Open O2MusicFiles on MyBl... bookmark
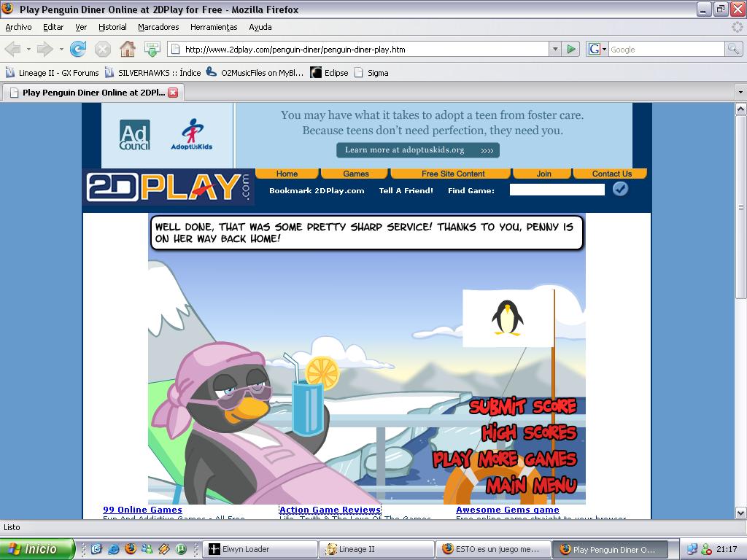 (255, 73)
